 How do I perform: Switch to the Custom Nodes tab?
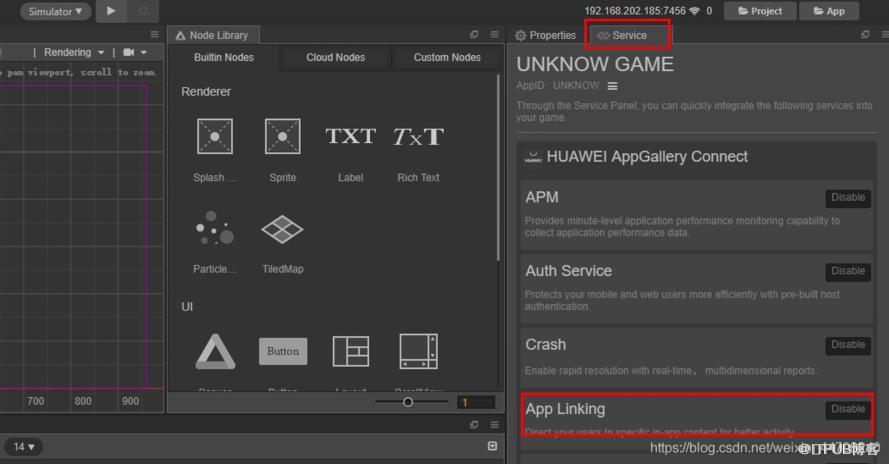click(x=447, y=57)
